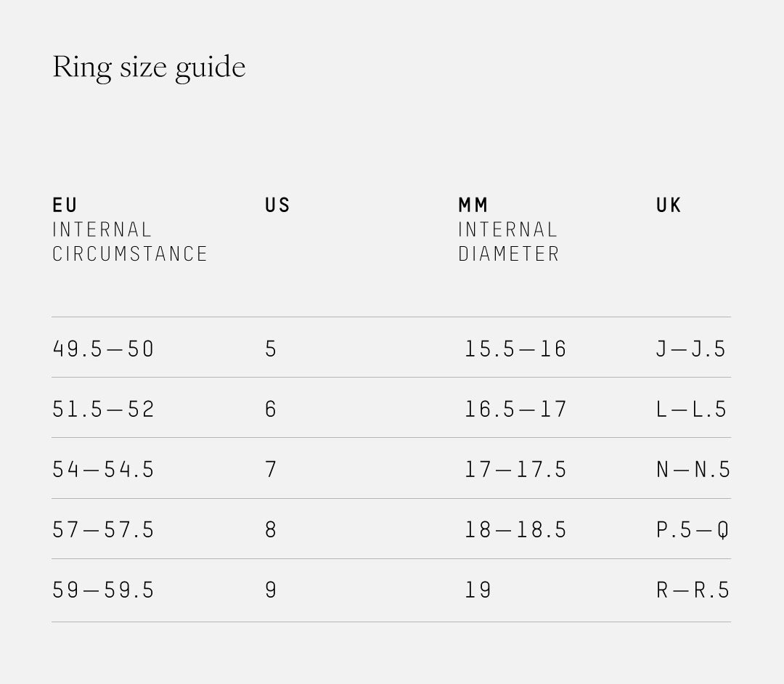Click the "Internal Circumstance" subheading

pos(130,242)
